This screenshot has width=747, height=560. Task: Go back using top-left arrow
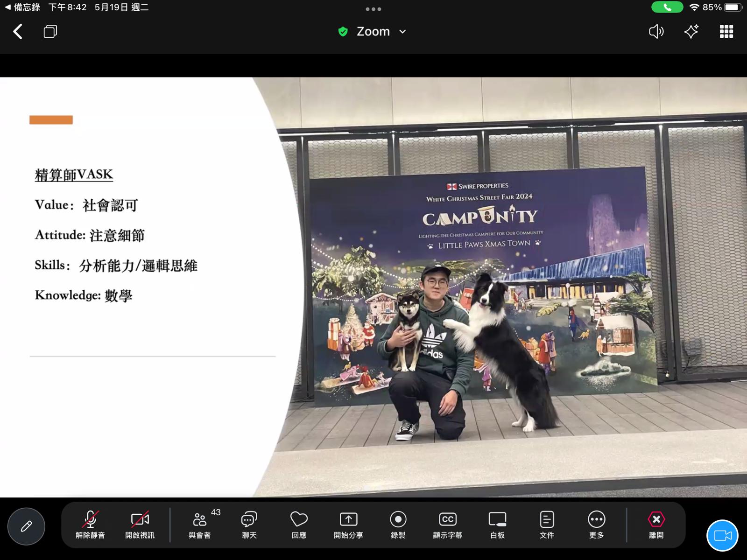coord(18,32)
